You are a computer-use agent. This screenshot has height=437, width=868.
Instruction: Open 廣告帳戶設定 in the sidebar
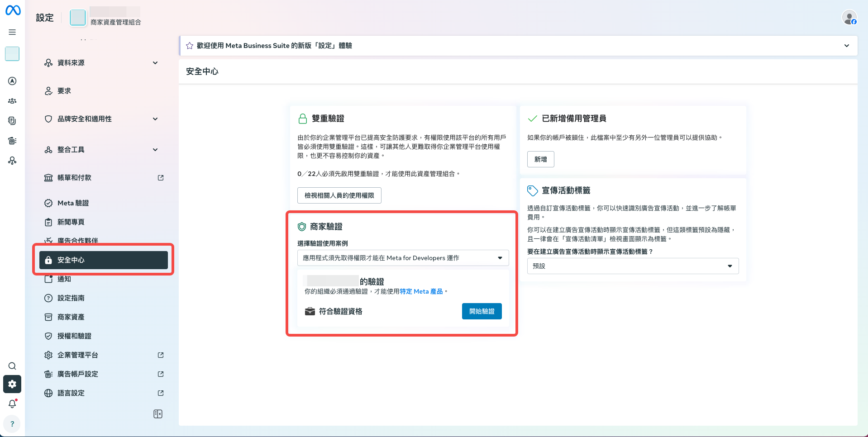pos(103,374)
